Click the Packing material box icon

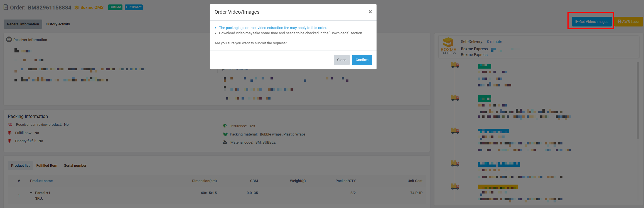click(x=225, y=134)
